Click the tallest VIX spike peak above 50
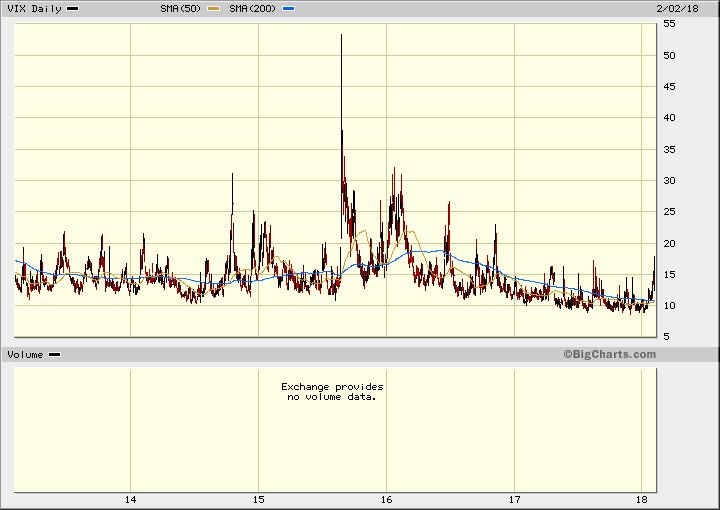This screenshot has height=510, width=720. pyautogui.click(x=341, y=35)
